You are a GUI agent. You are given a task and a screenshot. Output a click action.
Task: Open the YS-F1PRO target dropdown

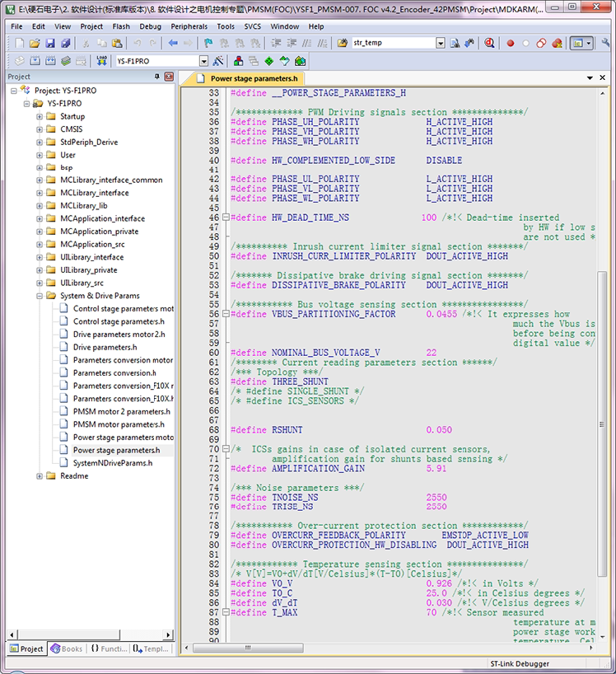tap(203, 61)
